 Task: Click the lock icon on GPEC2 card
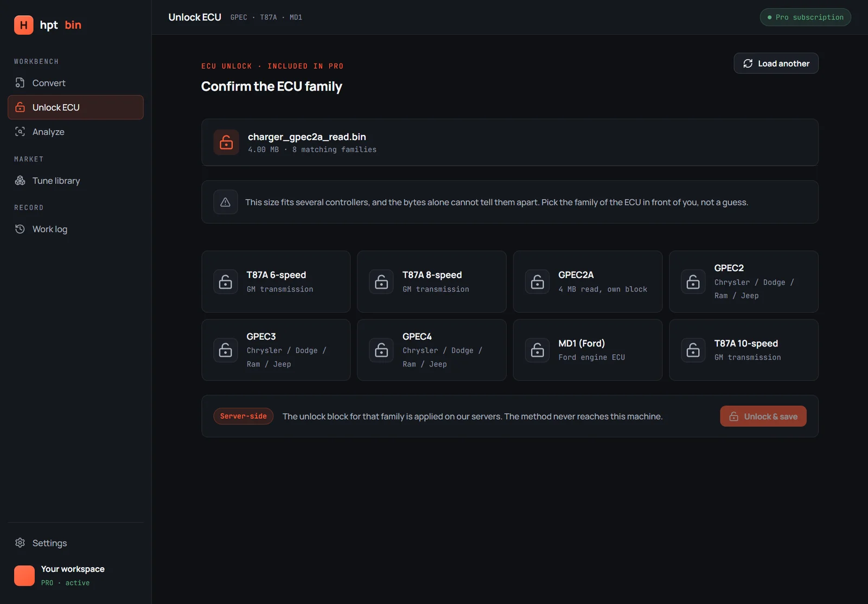click(693, 282)
